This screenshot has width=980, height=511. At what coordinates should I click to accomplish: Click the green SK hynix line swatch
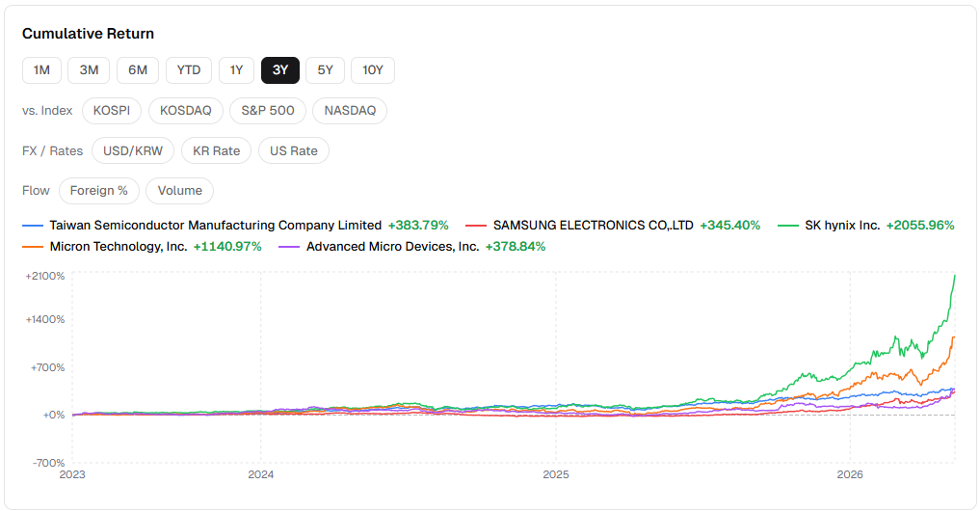[x=787, y=226]
